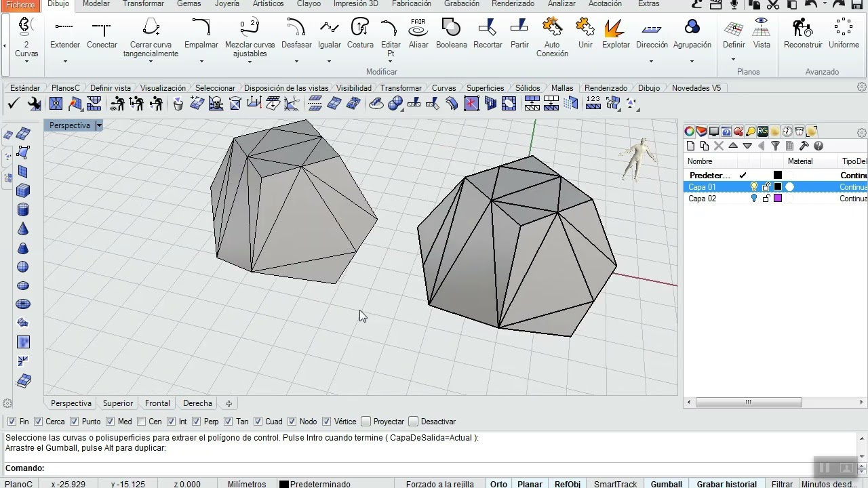868x488 pixels.
Task: Select the Conectar curves tool
Action: [x=102, y=34]
